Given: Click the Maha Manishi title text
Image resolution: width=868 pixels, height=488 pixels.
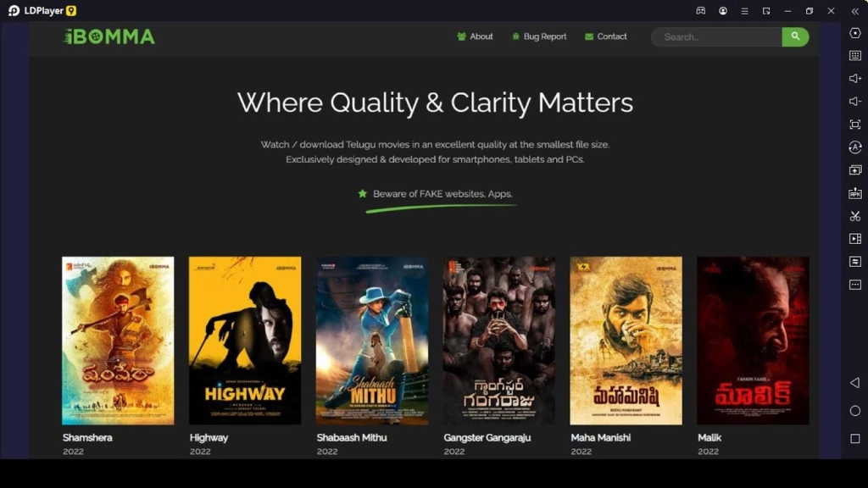Looking at the screenshot, I should pyautogui.click(x=601, y=438).
